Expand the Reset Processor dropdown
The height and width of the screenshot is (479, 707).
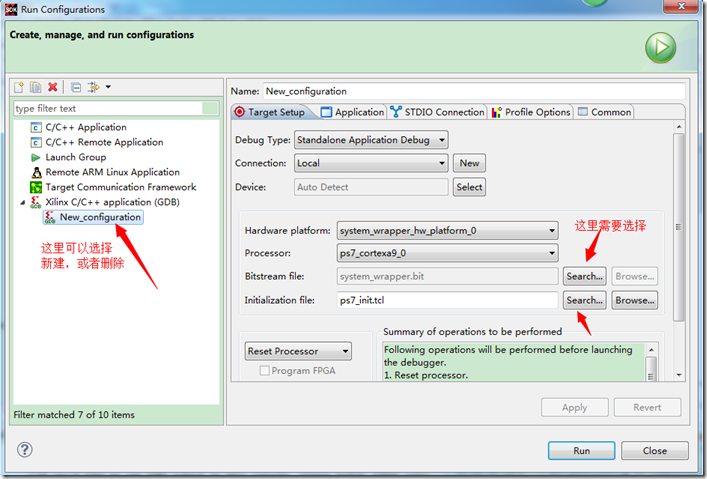pyautogui.click(x=298, y=351)
